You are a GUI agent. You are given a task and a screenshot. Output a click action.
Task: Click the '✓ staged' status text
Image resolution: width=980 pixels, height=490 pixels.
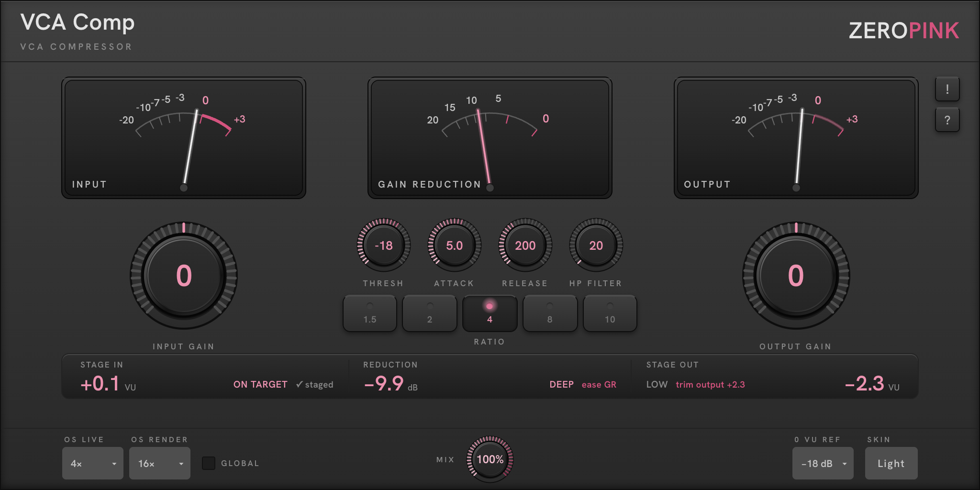point(314,385)
